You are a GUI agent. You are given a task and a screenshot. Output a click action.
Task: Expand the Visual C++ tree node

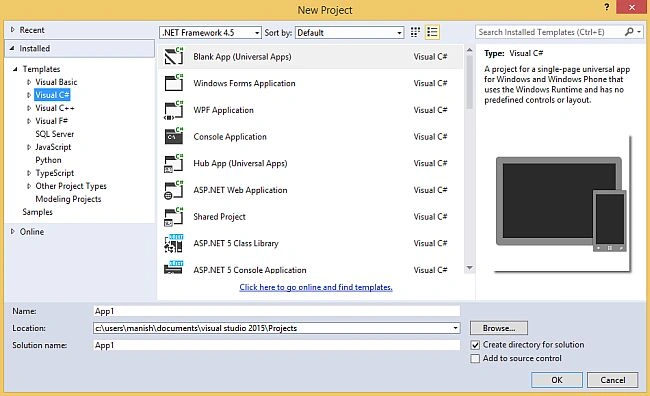(x=29, y=108)
